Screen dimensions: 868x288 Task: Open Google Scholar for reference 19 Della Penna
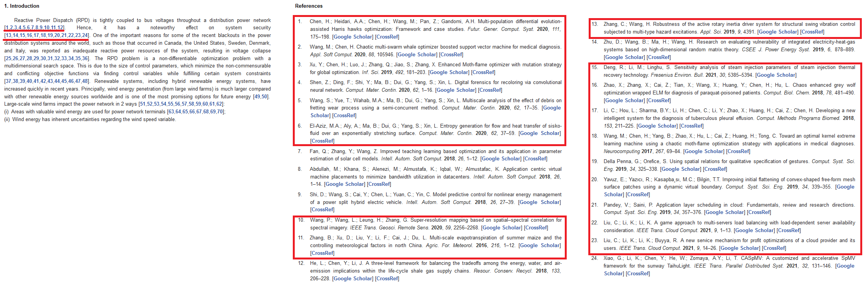point(681,169)
